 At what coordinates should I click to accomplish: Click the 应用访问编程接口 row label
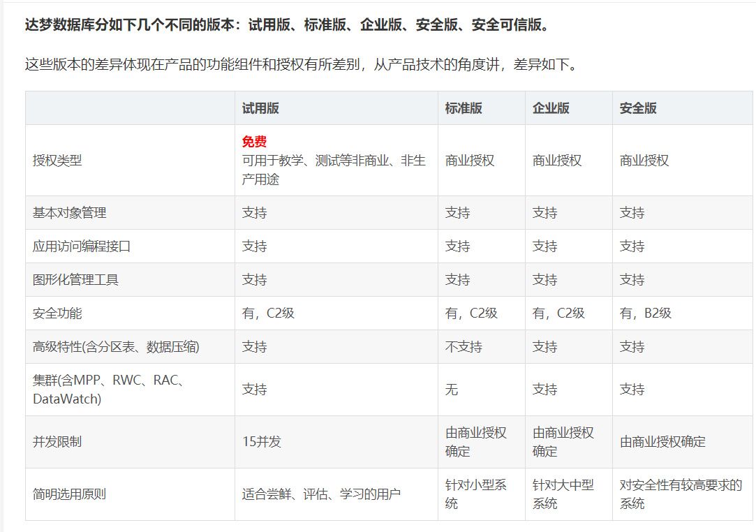point(82,246)
